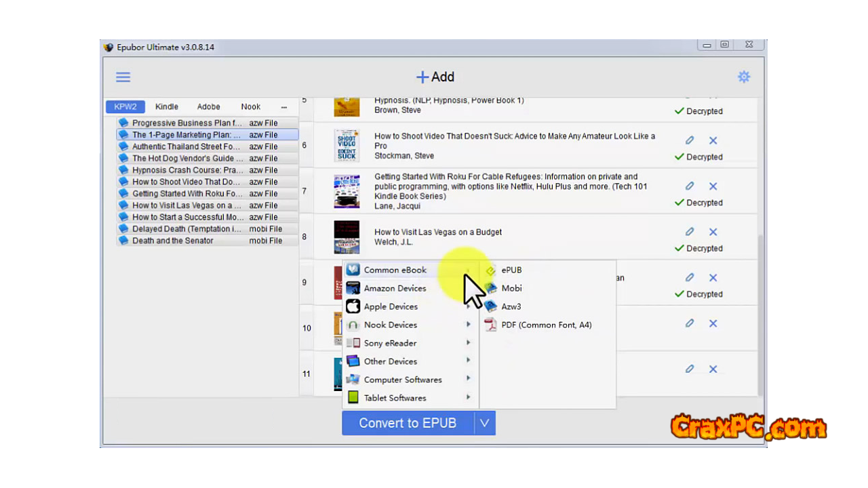Viewport: 868px width, 488px height.
Task: Choose Azw3 output format
Action: 511,306
